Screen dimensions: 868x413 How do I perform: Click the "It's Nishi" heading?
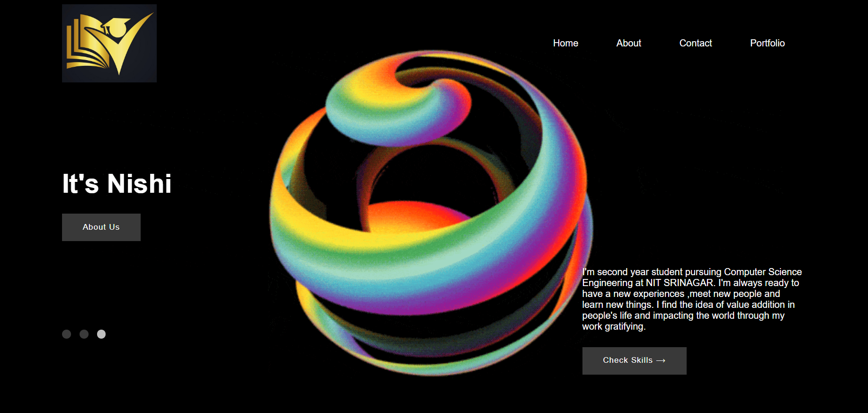(x=117, y=184)
